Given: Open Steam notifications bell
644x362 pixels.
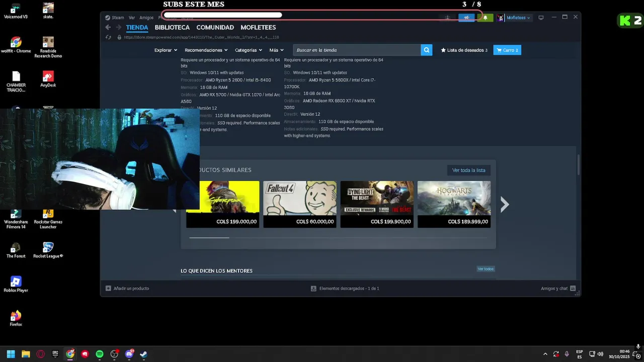Looking at the screenshot, I should pos(485,18).
